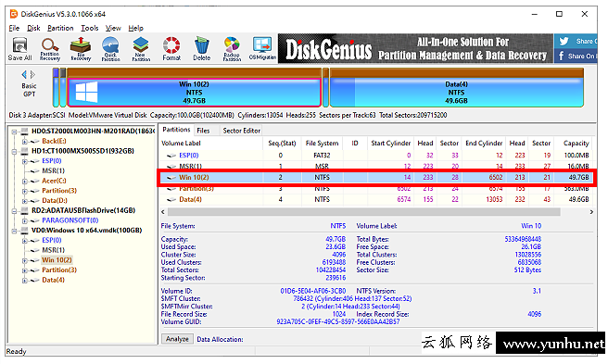
Task: Open the DiskGenius banner advertisement
Action: [x=415, y=49]
